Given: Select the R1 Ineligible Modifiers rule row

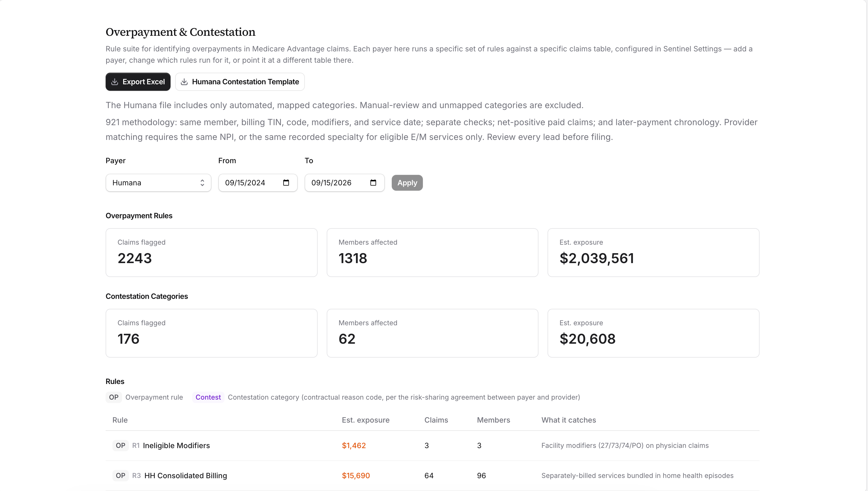Looking at the screenshot, I should pos(432,446).
